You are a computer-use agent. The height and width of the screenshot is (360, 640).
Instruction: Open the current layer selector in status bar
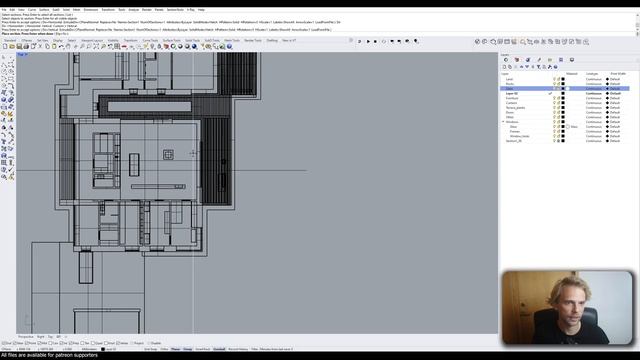[x=109, y=349]
